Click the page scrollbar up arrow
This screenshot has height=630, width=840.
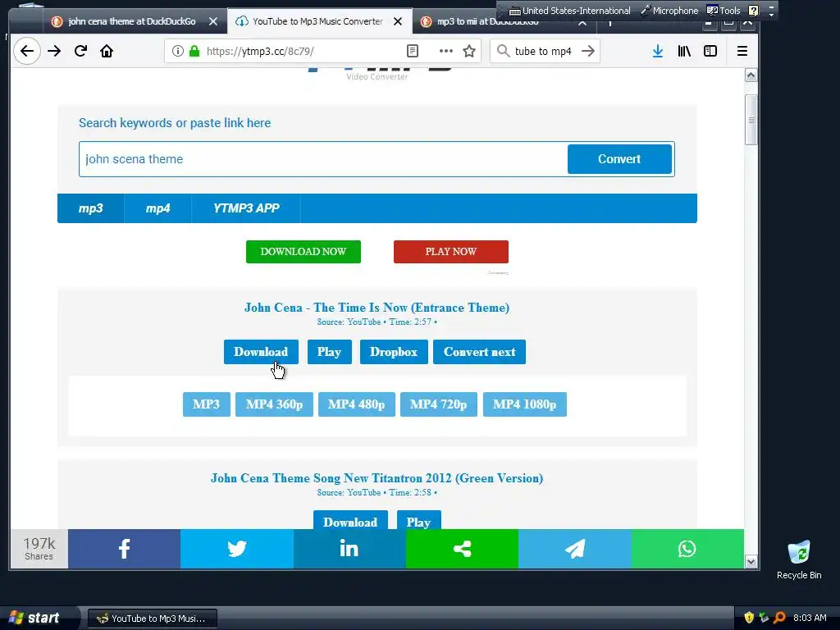[x=751, y=75]
